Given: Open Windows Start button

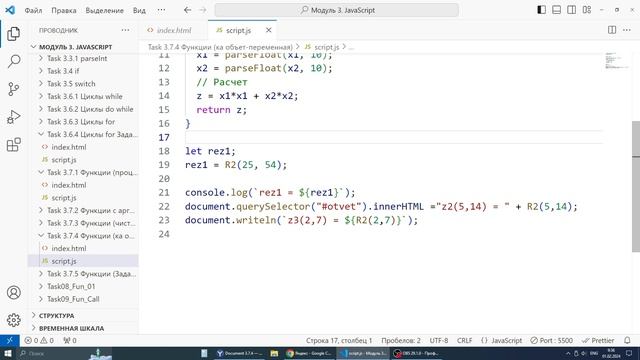Looking at the screenshot, I should click(8, 353).
